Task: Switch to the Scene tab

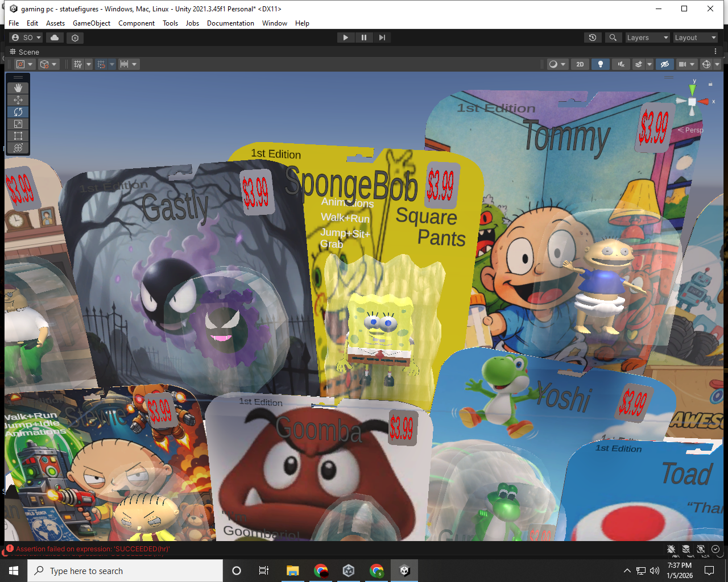Action: 24,52
